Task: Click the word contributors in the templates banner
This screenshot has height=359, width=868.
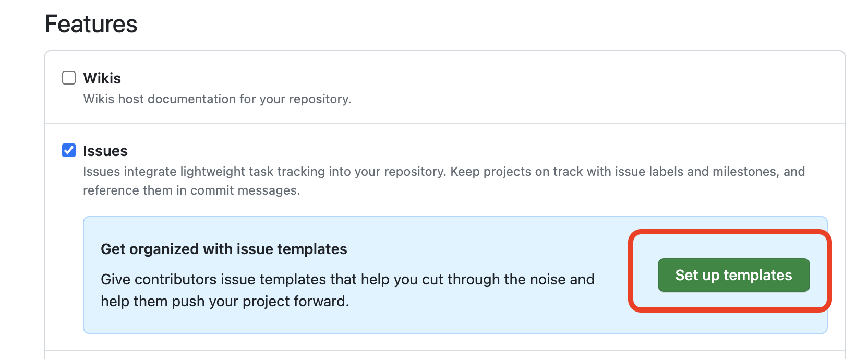Action: tap(176, 279)
